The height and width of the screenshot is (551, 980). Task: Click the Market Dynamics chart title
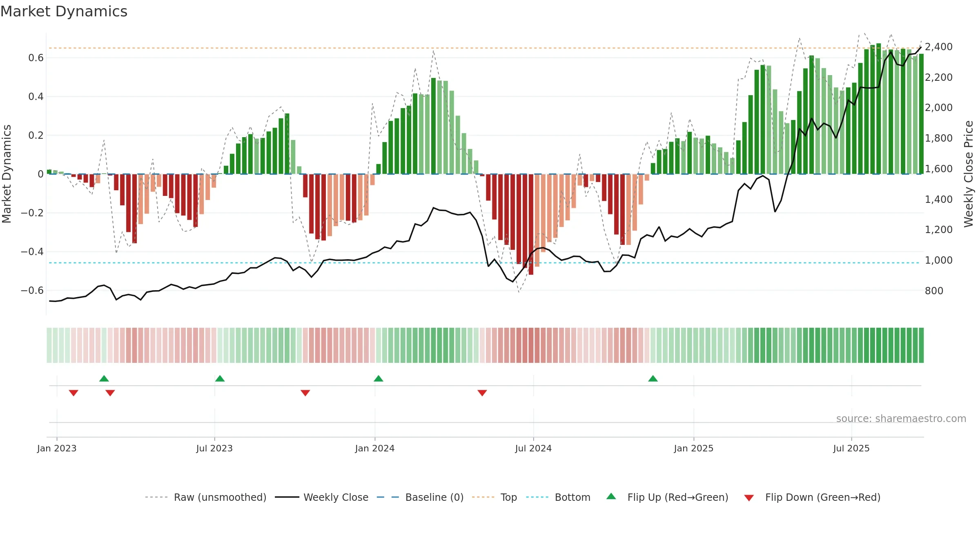(x=64, y=11)
